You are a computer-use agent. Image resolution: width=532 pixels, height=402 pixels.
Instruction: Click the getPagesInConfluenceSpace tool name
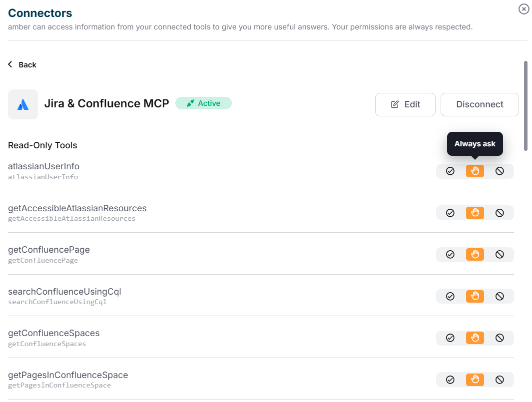coord(68,375)
